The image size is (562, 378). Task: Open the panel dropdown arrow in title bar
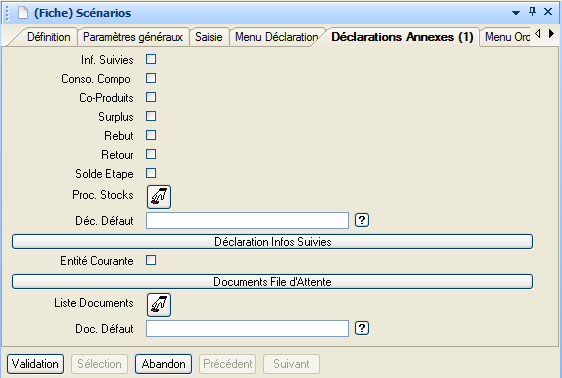click(x=516, y=13)
